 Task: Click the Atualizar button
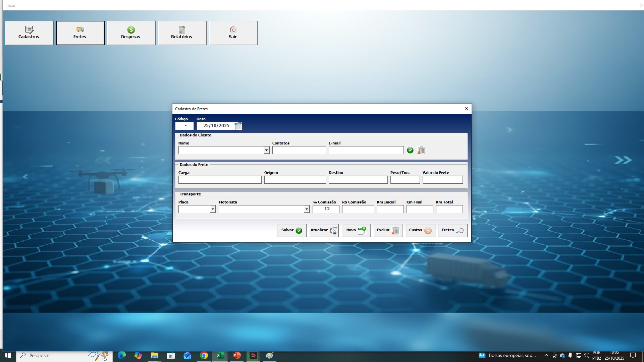click(324, 230)
